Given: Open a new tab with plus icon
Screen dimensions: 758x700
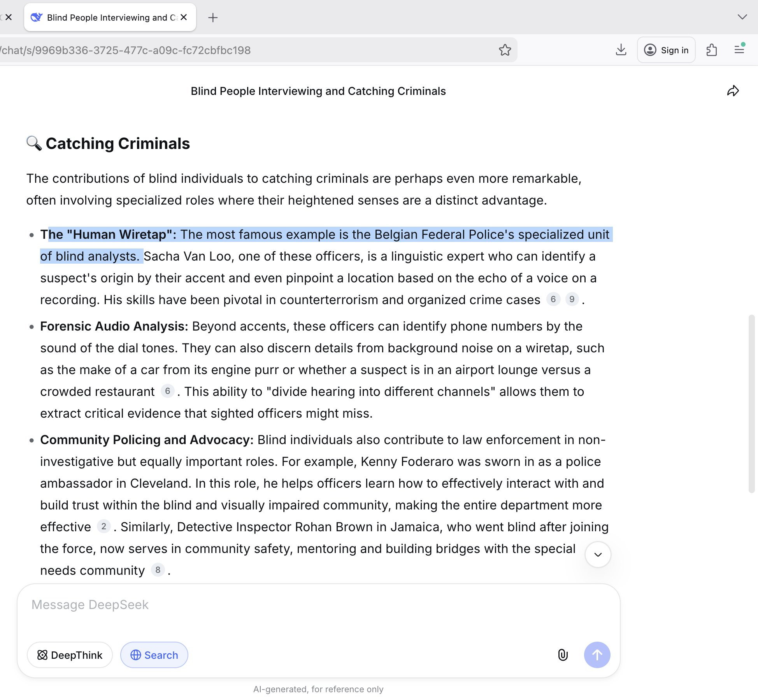Looking at the screenshot, I should click(213, 17).
